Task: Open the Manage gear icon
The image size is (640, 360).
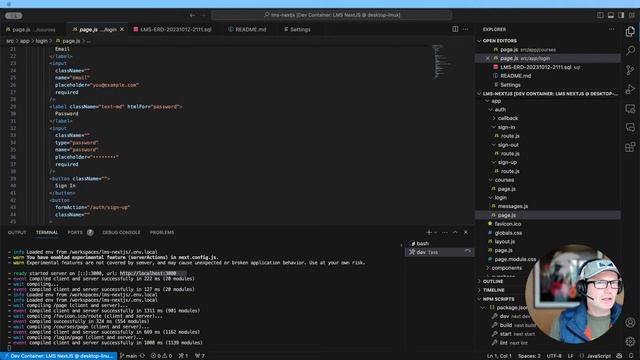Action: coord(630,341)
